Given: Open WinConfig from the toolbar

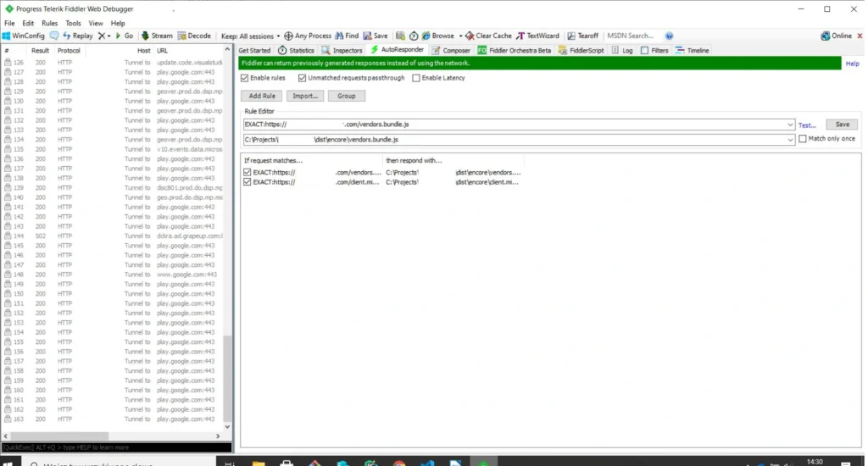Looking at the screenshot, I should pos(23,36).
